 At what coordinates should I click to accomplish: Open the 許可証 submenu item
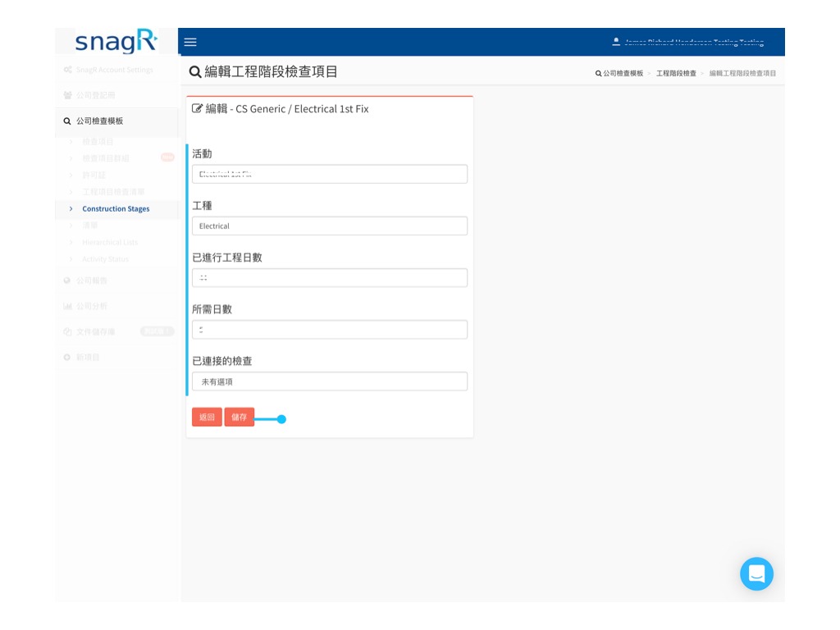pyautogui.click(x=94, y=176)
